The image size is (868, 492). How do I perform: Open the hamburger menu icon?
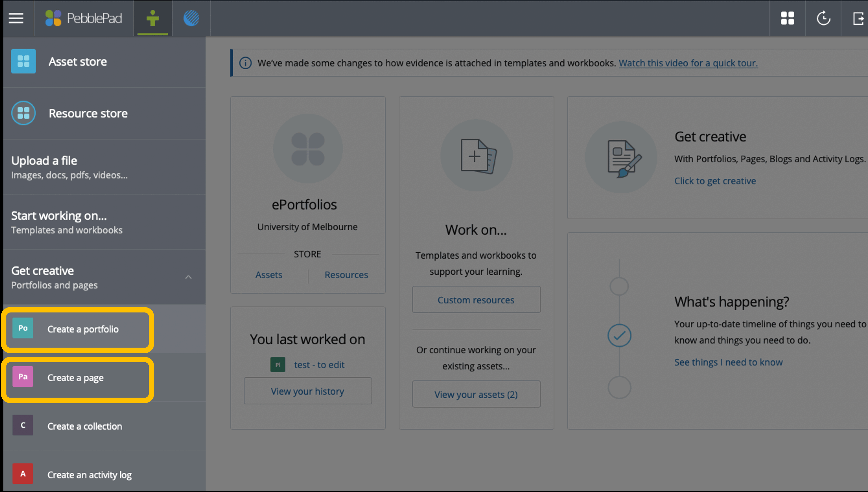click(16, 18)
